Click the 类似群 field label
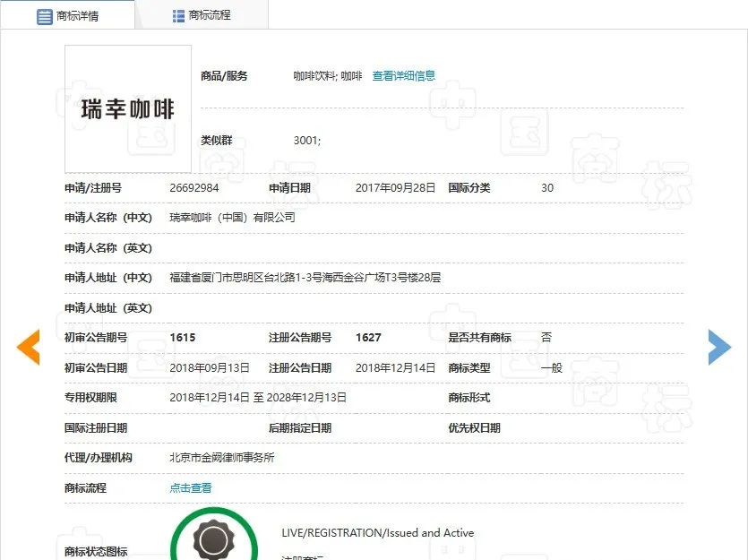This screenshot has height=560, width=748. pyautogui.click(x=217, y=141)
